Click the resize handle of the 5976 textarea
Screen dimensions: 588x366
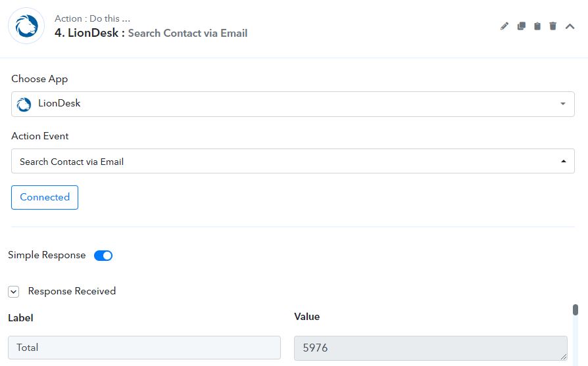coord(564,357)
